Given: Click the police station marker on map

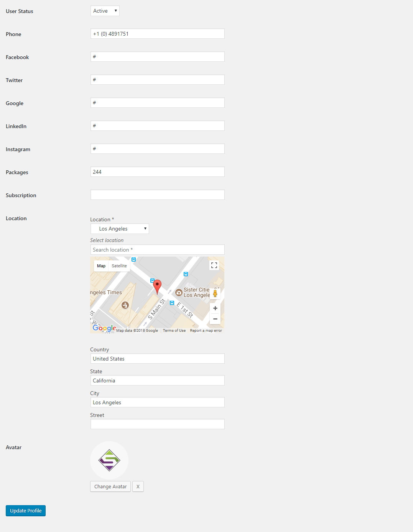Looking at the screenshot, I should 125,305.
